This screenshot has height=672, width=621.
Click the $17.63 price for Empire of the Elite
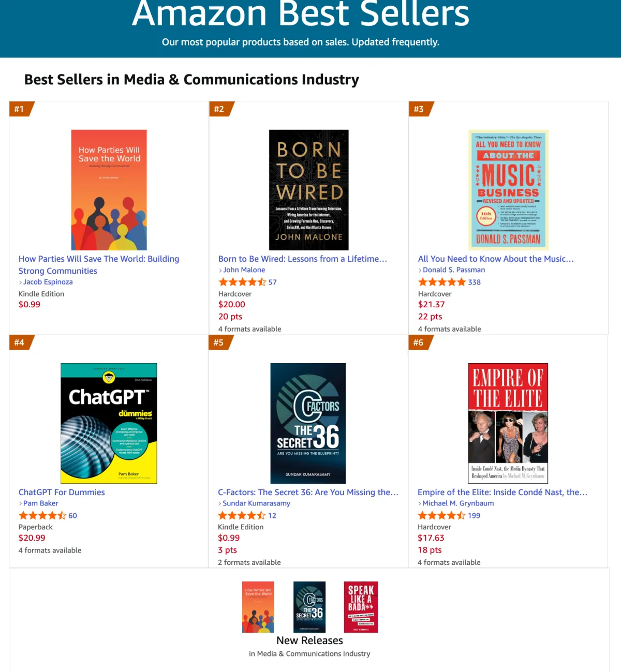[x=431, y=538]
